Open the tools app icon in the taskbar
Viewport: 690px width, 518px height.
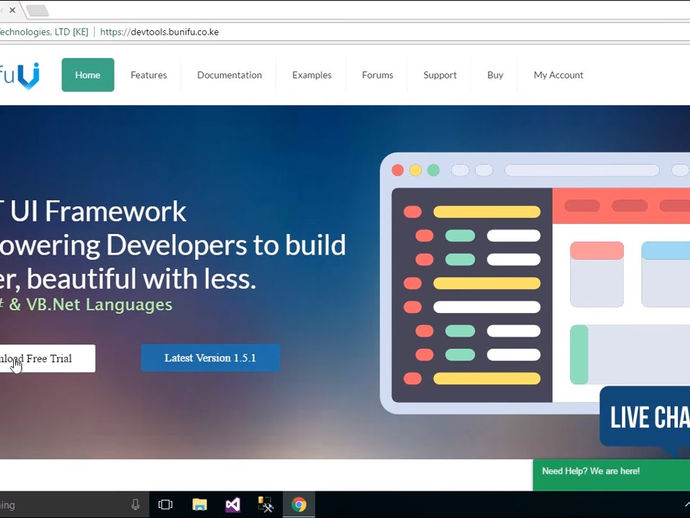[x=265, y=504]
